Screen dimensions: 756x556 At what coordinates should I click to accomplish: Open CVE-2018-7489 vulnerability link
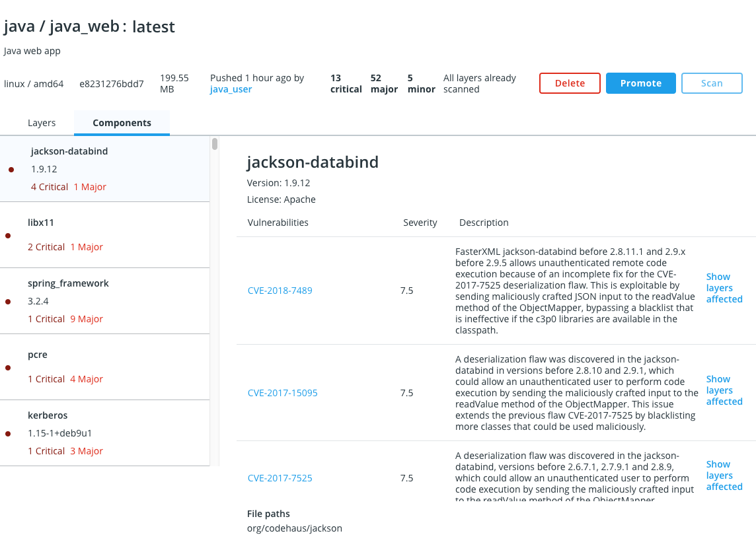coord(280,291)
